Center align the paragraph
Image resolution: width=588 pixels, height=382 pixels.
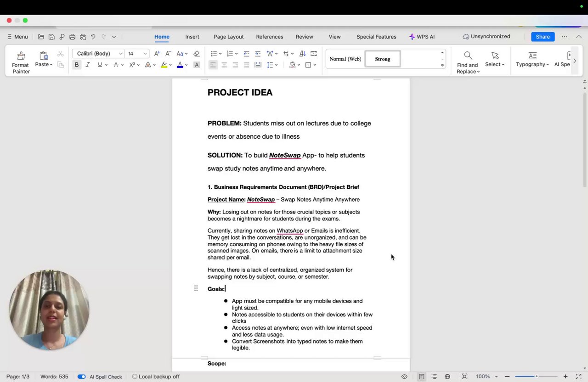tap(224, 65)
